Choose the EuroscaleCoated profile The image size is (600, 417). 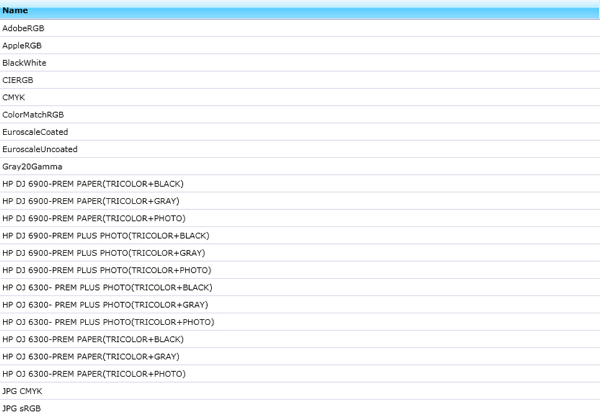[x=35, y=132]
